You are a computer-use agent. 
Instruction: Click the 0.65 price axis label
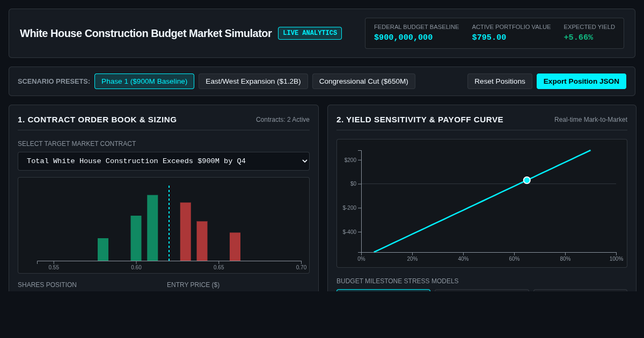(x=219, y=267)
